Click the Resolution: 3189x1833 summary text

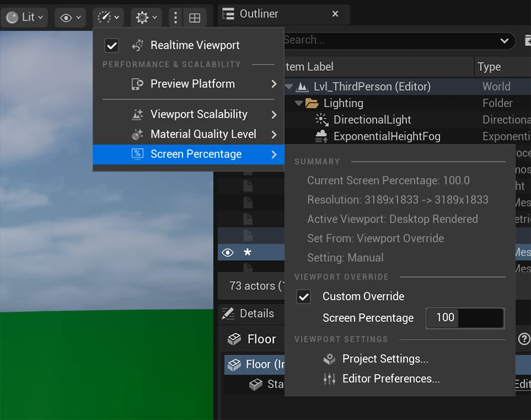pos(398,200)
